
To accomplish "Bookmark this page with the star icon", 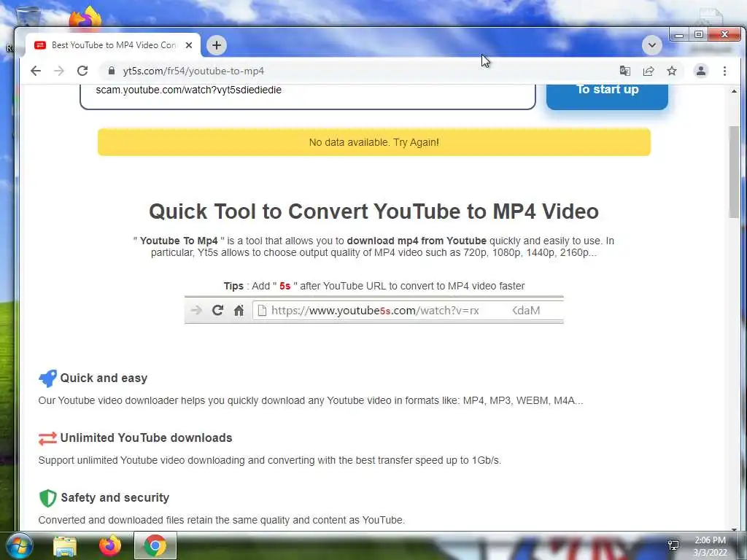I will 672,71.
